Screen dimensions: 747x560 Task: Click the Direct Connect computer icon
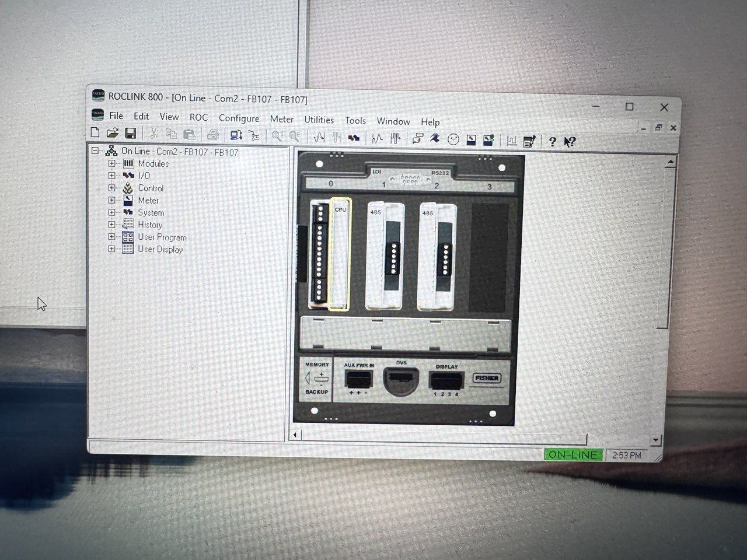[236, 135]
